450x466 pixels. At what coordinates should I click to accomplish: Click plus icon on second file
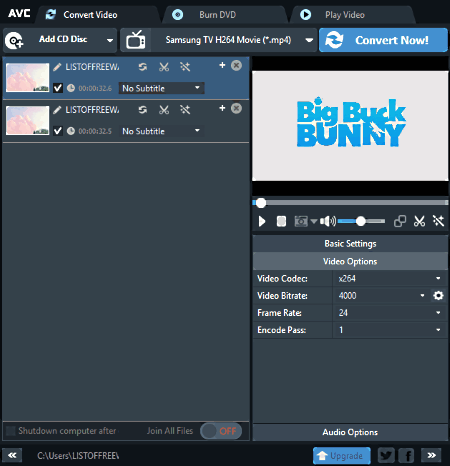point(222,108)
